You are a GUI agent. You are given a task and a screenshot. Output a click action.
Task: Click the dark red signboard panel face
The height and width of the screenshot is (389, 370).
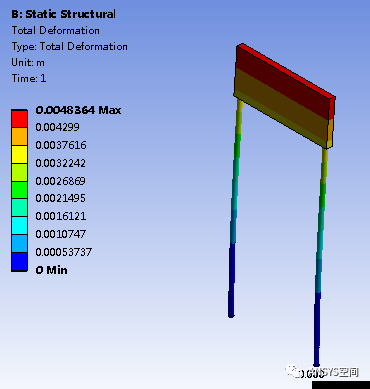click(x=283, y=83)
